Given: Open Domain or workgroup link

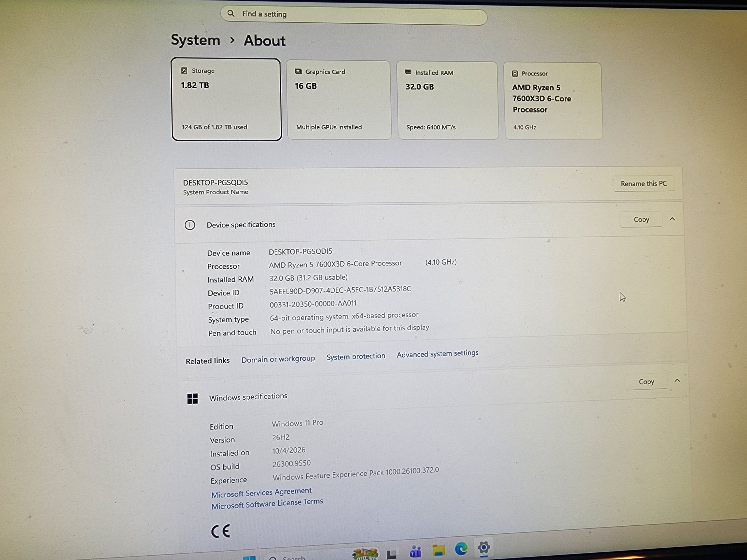Looking at the screenshot, I should 278,359.
